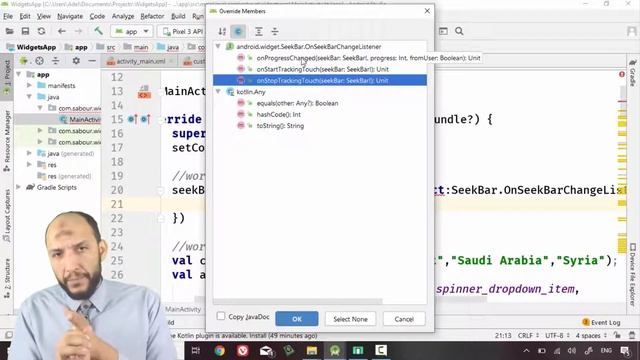This screenshot has height=360, width=640.
Task: Click the Save All toolbar icon
Action: point(25,31)
